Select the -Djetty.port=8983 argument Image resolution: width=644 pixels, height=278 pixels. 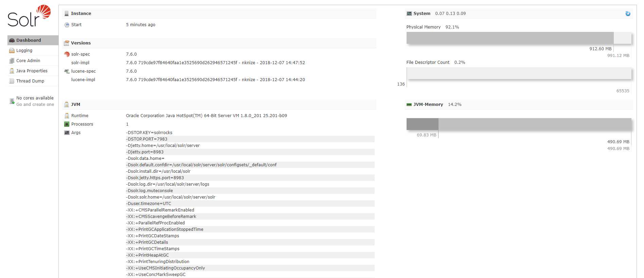pos(145,152)
